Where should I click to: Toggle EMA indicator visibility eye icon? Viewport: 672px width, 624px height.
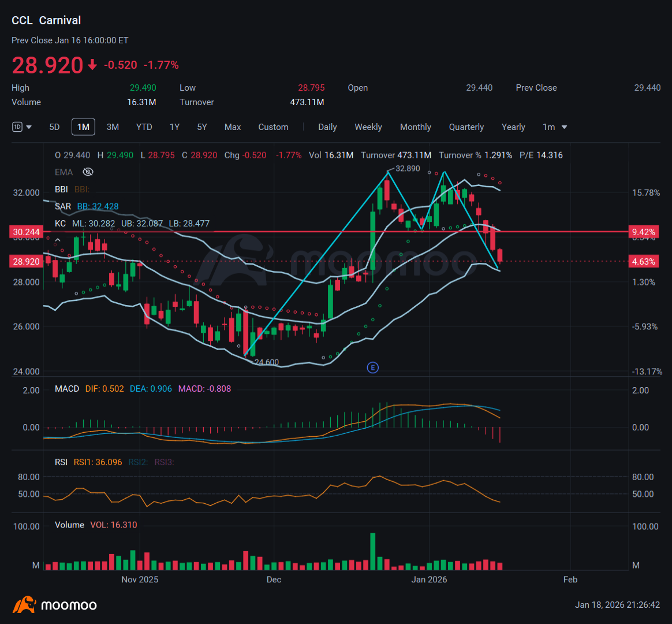tap(88, 172)
